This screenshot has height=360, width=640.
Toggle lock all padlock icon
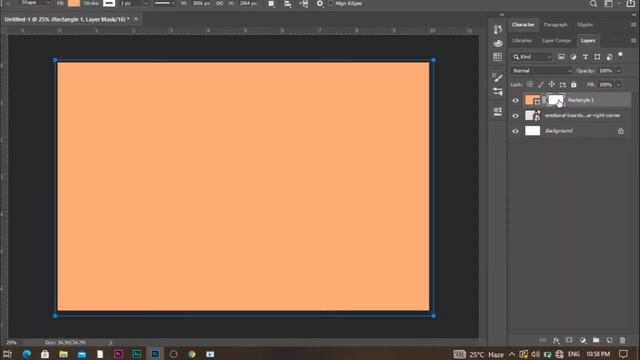click(x=573, y=84)
